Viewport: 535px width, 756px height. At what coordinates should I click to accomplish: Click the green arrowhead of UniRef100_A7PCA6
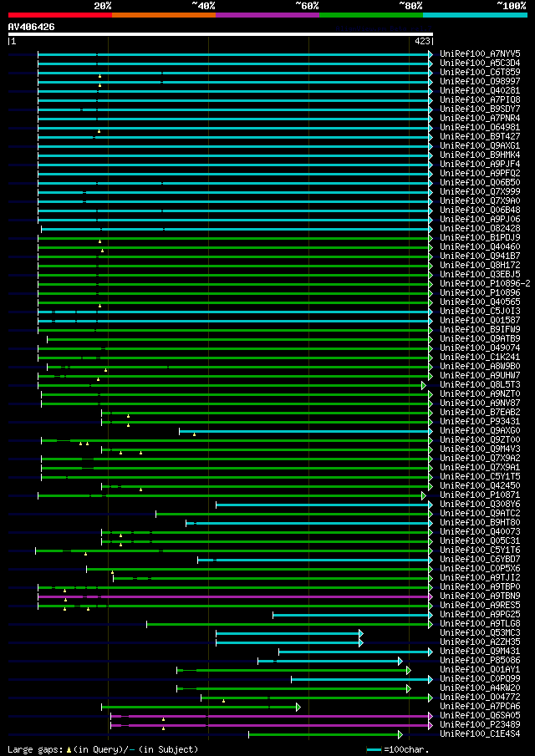coord(298,707)
